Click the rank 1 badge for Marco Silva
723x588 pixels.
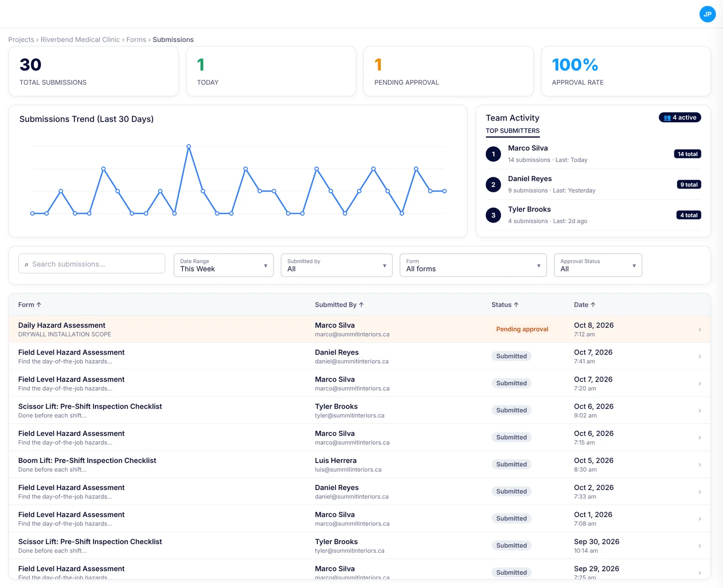point(493,154)
